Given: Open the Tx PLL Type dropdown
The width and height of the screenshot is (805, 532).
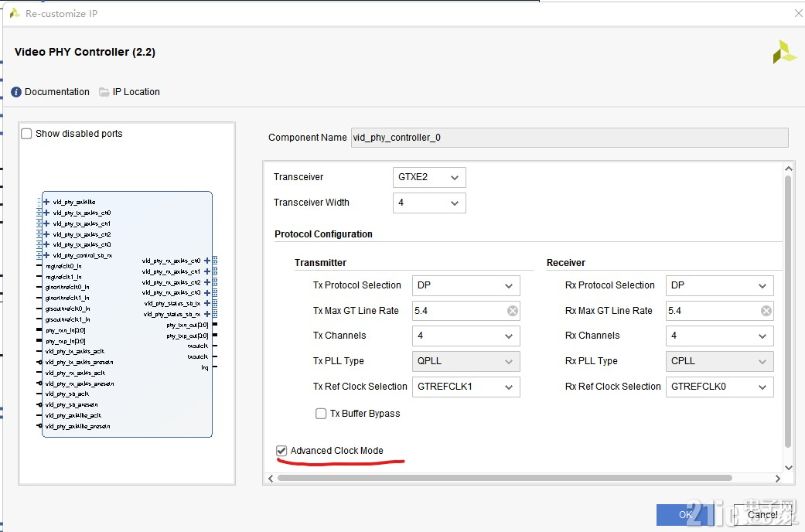Looking at the screenshot, I should 466,361.
